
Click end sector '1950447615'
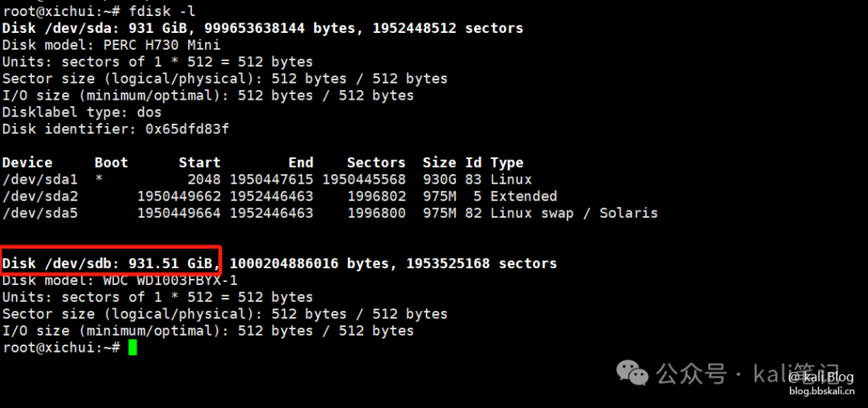(272, 180)
